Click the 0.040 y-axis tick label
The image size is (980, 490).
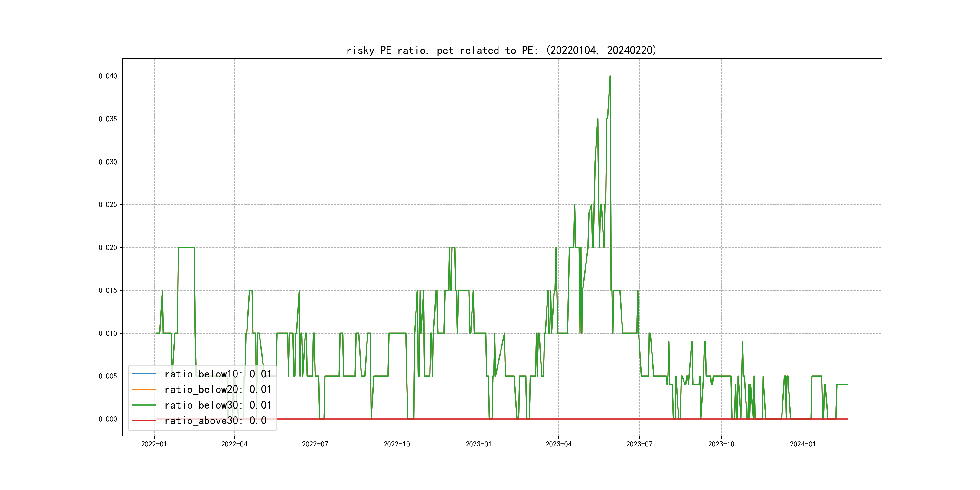click(x=108, y=76)
